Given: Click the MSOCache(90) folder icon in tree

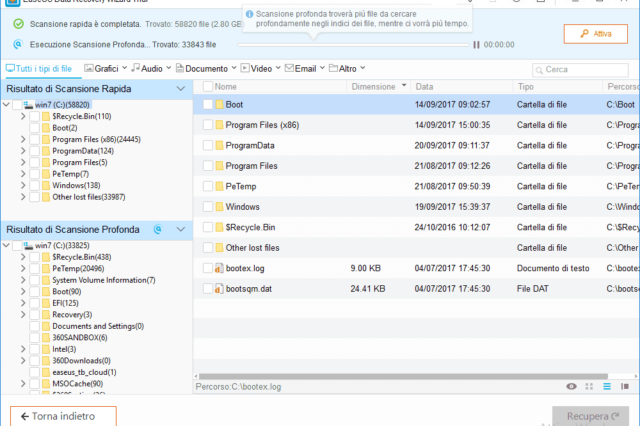Looking at the screenshot, I should (x=46, y=384).
